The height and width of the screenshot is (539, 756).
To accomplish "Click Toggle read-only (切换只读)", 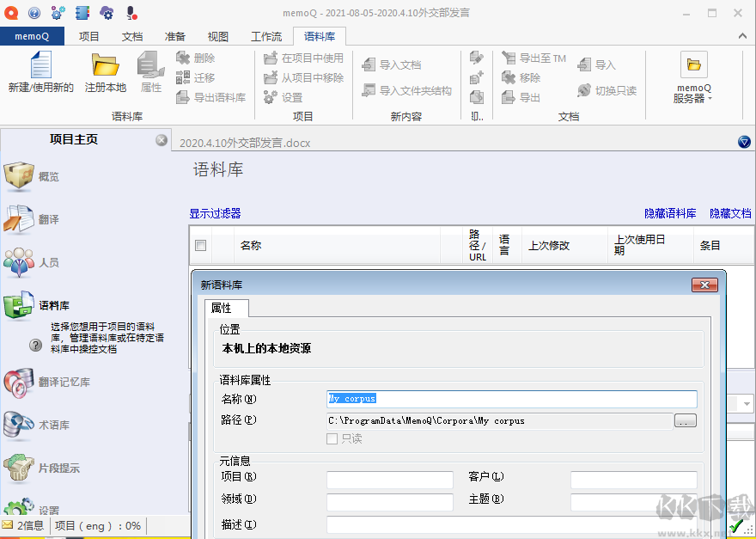I will click(607, 90).
